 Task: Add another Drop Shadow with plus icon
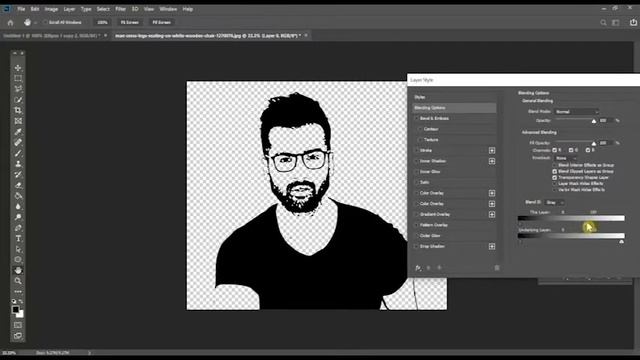492,247
